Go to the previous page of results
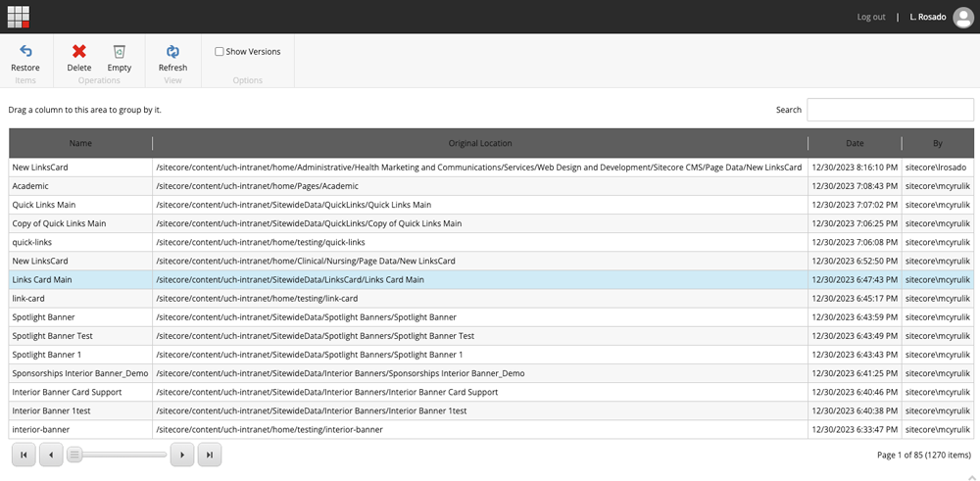The height and width of the screenshot is (481, 980). (51, 455)
